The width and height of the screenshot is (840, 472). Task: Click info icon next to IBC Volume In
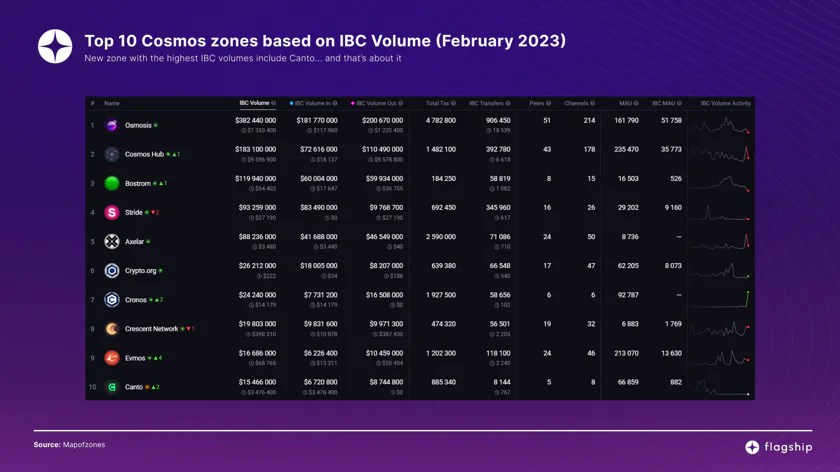pyautogui.click(x=335, y=103)
